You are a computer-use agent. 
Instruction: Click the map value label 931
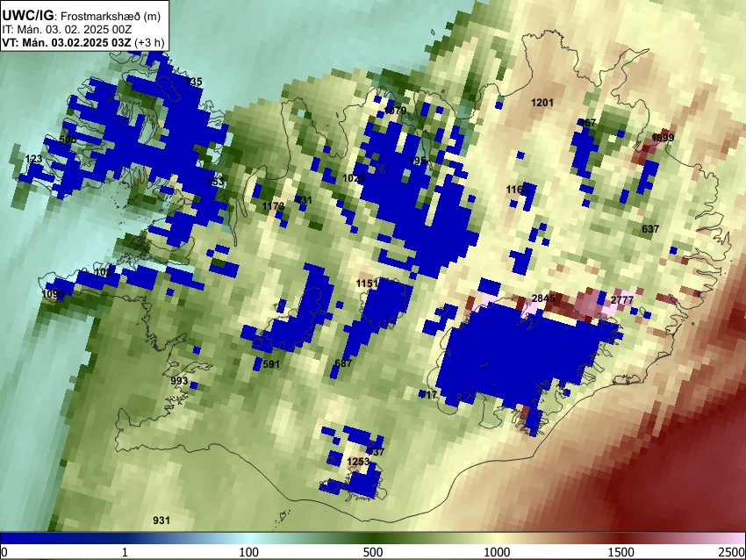pos(161,520)
